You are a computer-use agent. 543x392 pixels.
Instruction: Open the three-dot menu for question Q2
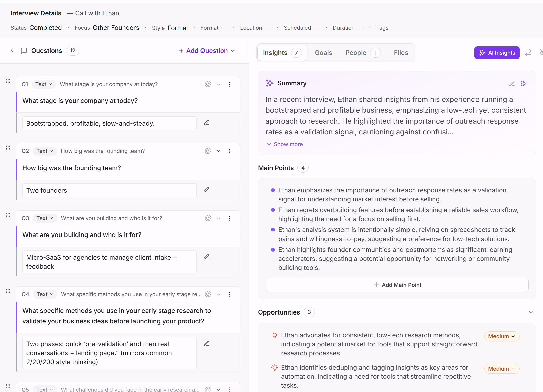point(229,151)
